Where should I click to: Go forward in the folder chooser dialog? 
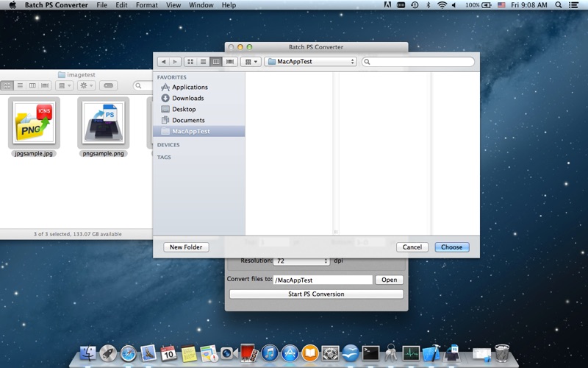[175, 62]
